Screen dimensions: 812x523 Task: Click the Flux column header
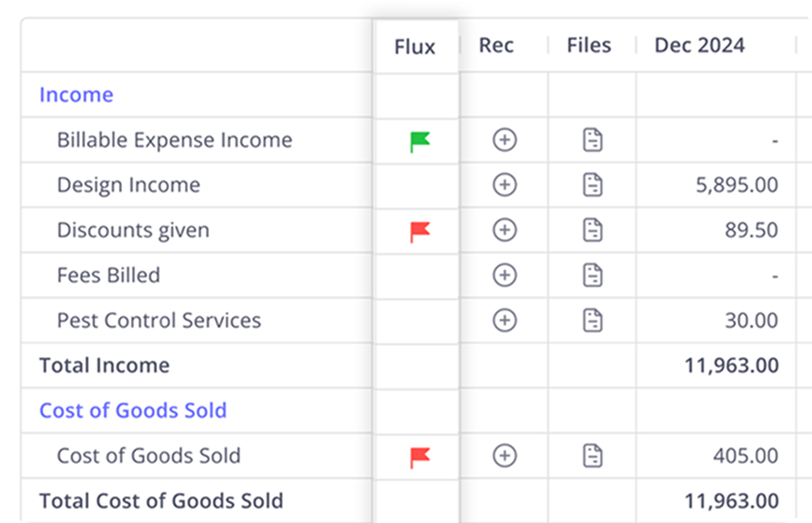point(415,47)
